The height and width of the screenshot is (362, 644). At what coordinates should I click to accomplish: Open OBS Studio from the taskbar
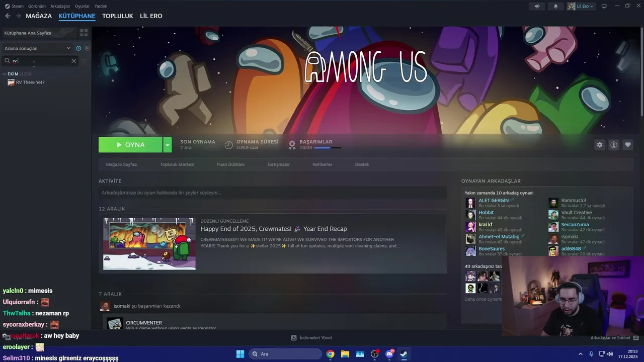[x=374, y=354]
